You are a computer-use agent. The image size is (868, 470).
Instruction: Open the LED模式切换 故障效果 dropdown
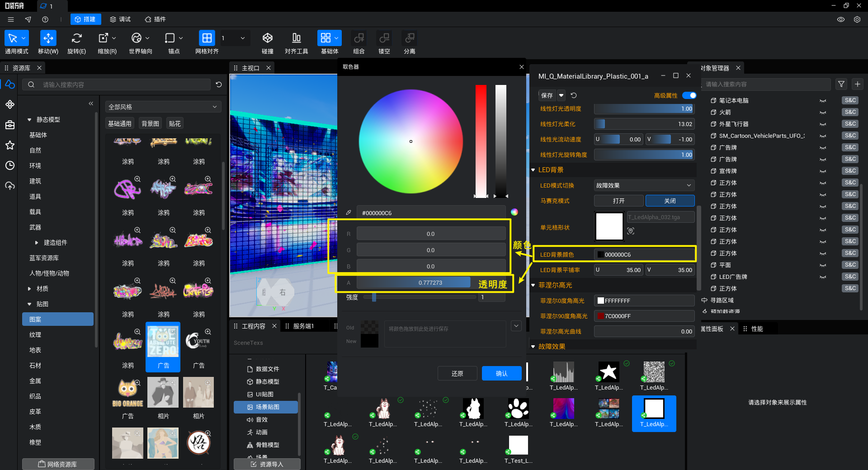[644, 185]
